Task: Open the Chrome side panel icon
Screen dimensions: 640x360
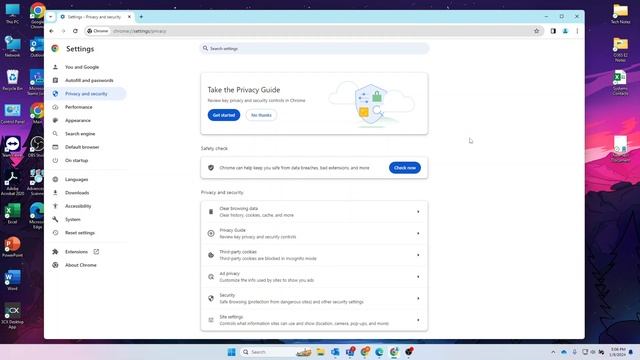Action: tap(553, 31)
